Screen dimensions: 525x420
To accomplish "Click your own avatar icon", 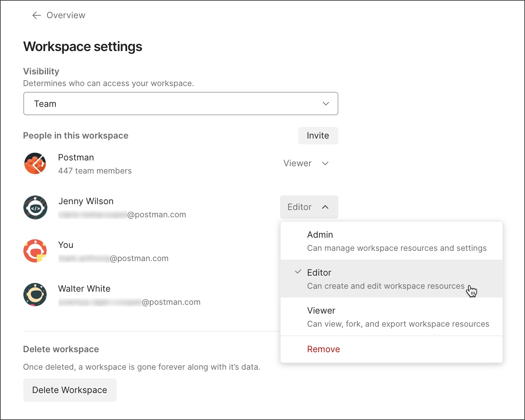I will tap(35, 251).
